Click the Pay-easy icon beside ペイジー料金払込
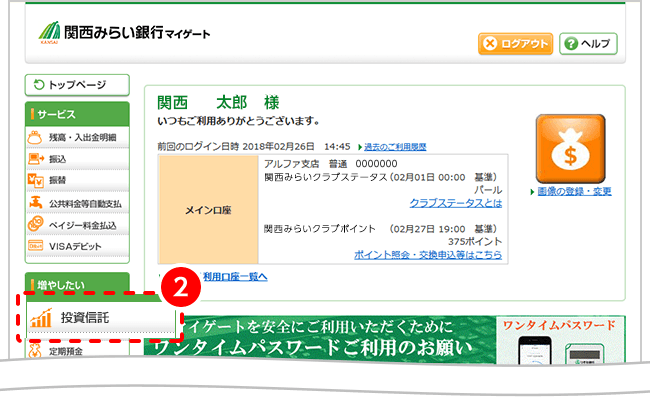Screen dimensions: 650x397 coord(36,224)
